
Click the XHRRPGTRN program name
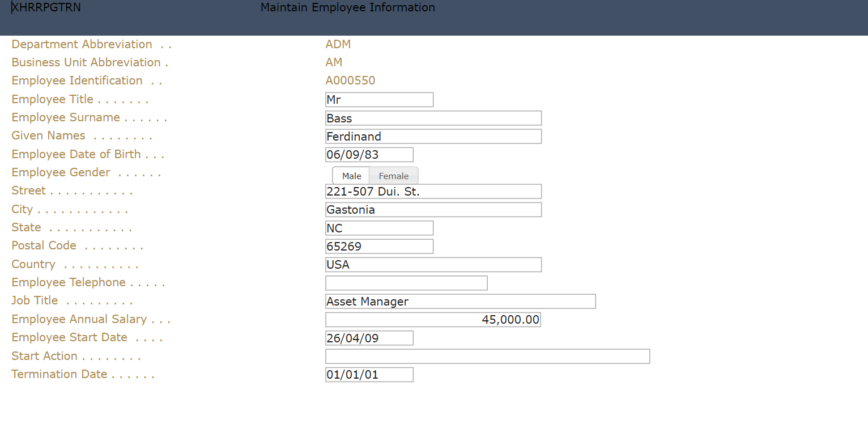(x=46, y=8)
